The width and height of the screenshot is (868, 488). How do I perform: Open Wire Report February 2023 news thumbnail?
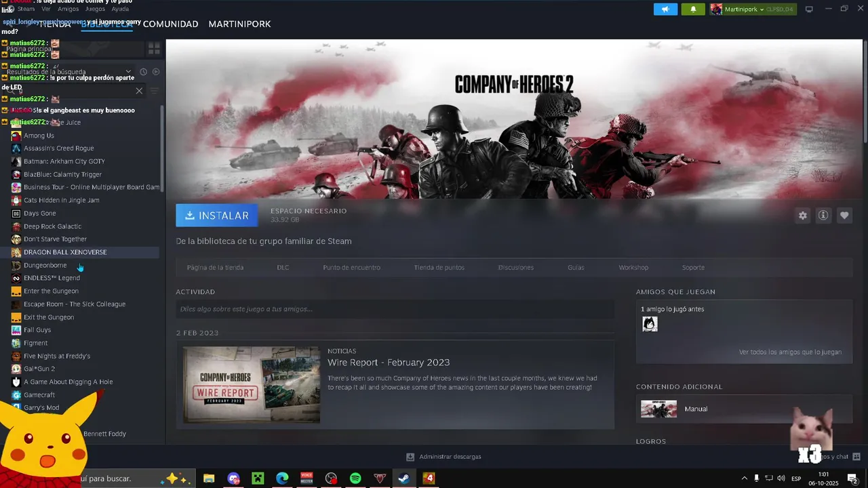pos(251,384)
